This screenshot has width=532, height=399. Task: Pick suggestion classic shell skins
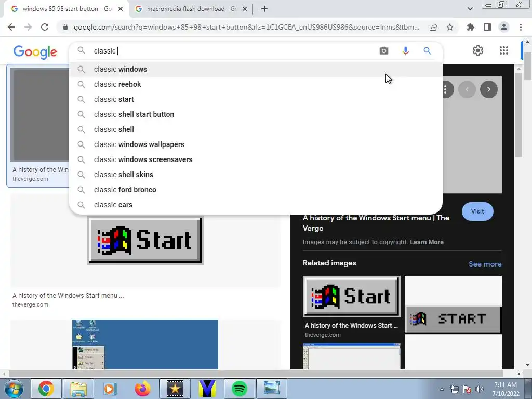[256, 175]
